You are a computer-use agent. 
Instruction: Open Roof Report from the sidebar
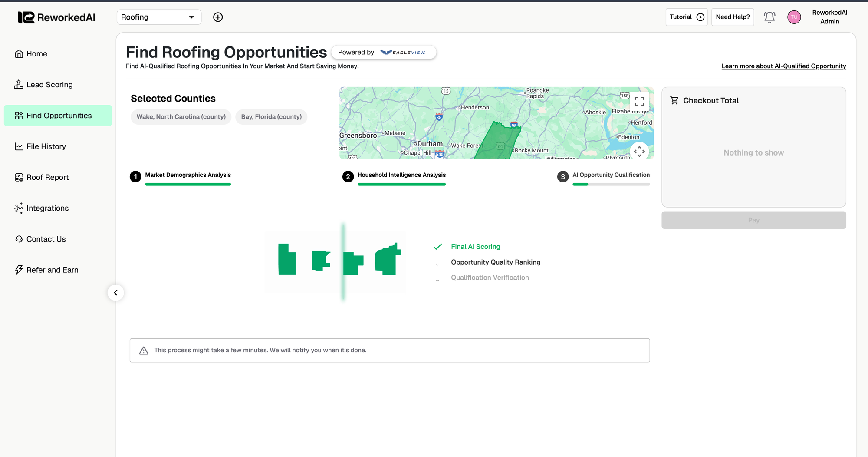[x=48, y=177]
